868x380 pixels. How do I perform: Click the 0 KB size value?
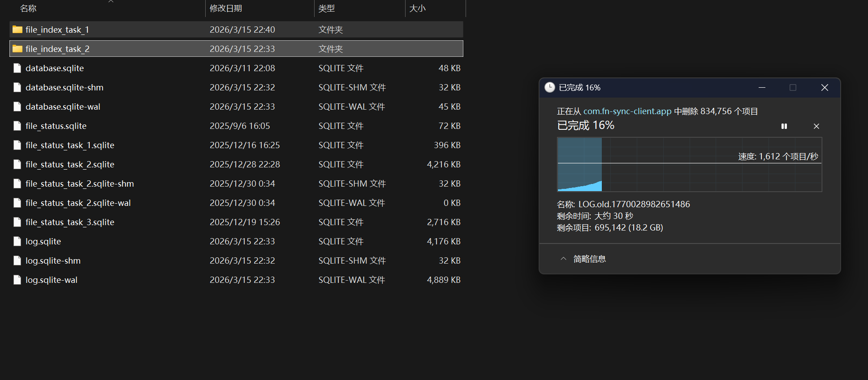[x=452, y=203]
